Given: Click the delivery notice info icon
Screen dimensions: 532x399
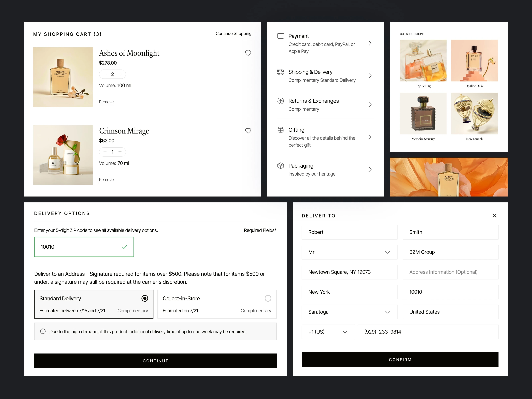Looking at the screenshot, I should click(43, 331).
